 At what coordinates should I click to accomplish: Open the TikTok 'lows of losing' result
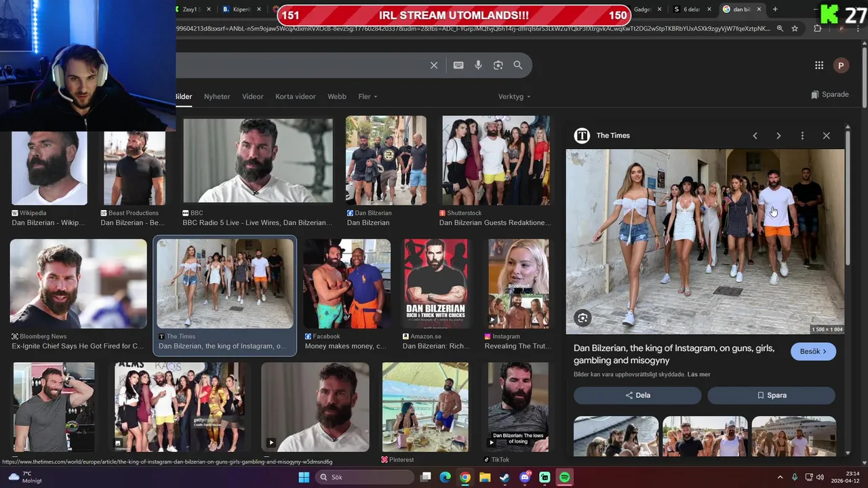[x=517, y=407]
